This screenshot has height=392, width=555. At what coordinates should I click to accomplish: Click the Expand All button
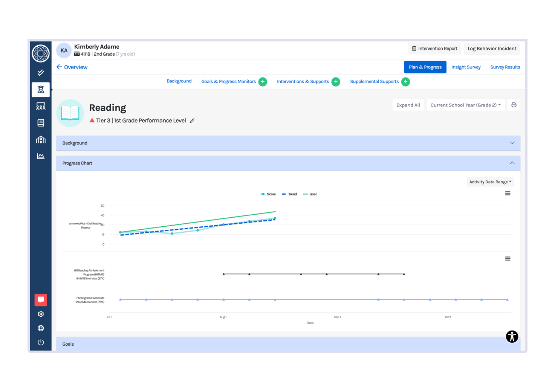pos(408,105)
